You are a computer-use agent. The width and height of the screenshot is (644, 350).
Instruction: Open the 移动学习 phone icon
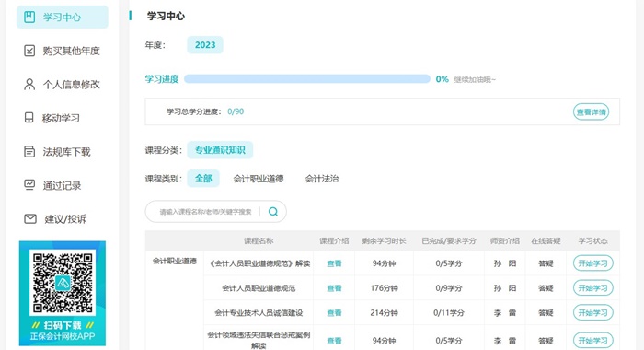pos(29,118)
